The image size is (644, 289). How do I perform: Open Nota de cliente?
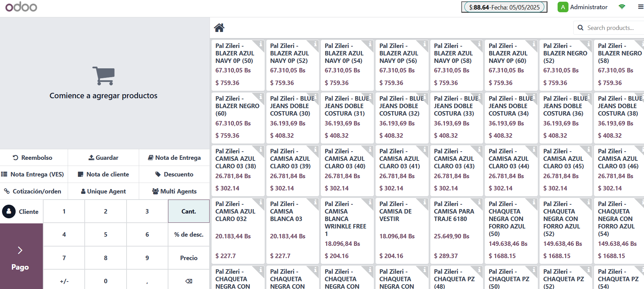pos(103,174)
